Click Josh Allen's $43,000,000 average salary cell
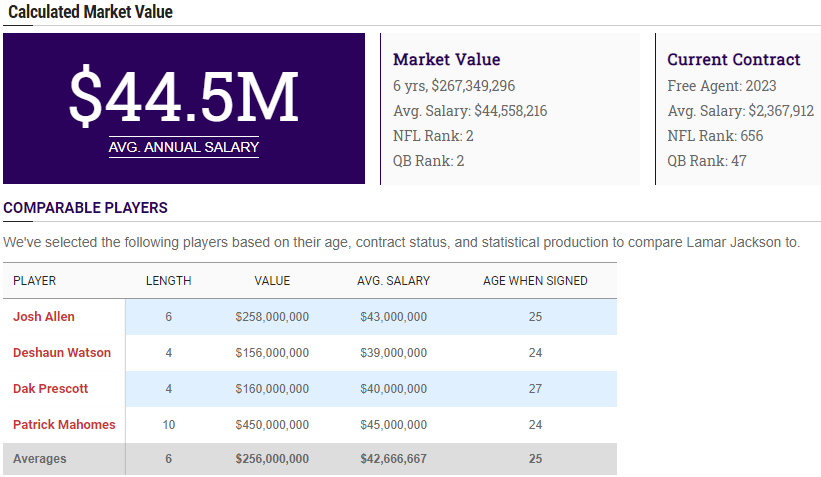The width and height of the screenshot is (821, 477). point(393,317)
